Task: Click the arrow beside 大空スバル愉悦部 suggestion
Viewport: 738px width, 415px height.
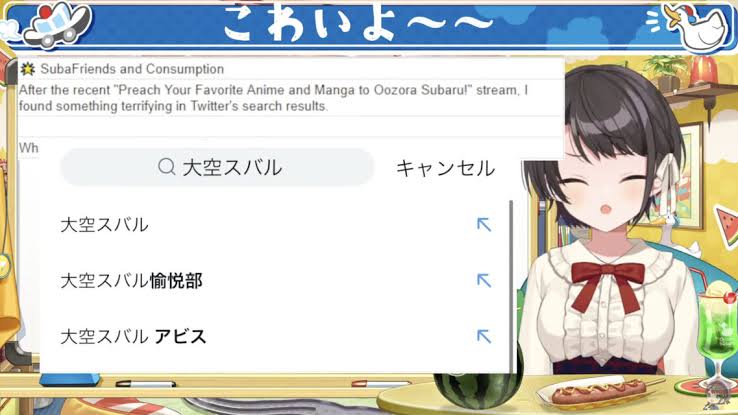Action: coord(484,280)
